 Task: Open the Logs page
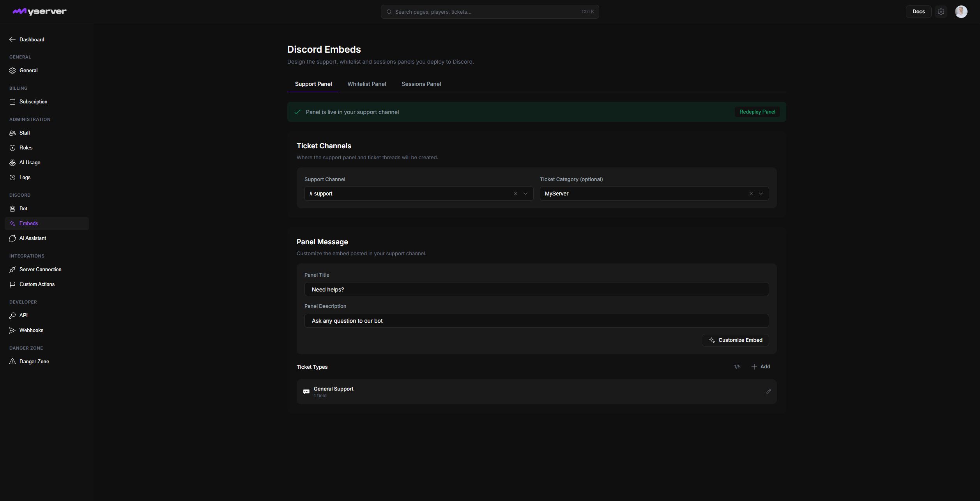point(47,178)
